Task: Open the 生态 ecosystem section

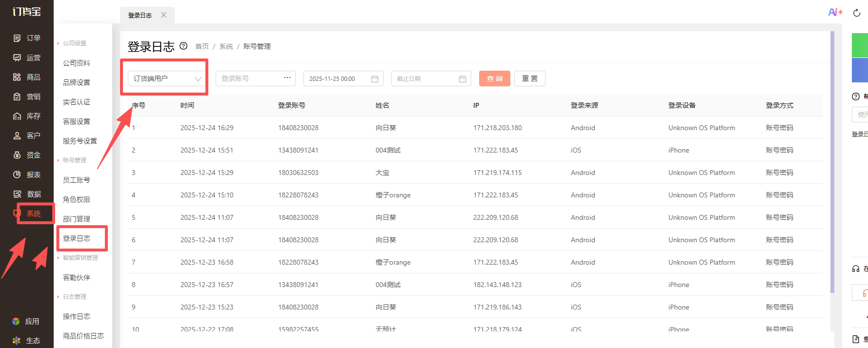Action: tap(26, 341)
